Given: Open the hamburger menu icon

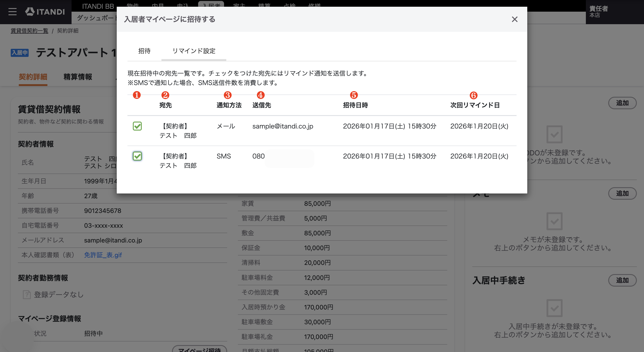Looking at the screenshot, I should click(12, 11).
